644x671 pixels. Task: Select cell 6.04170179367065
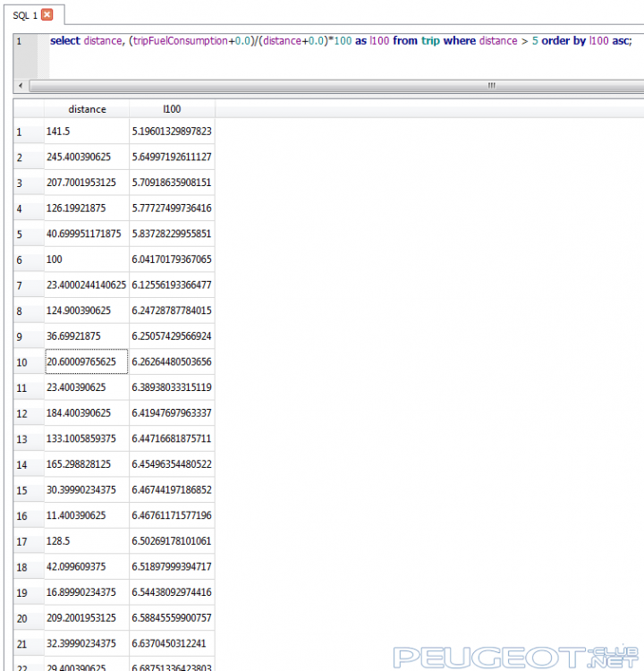(x=172, y=259)
